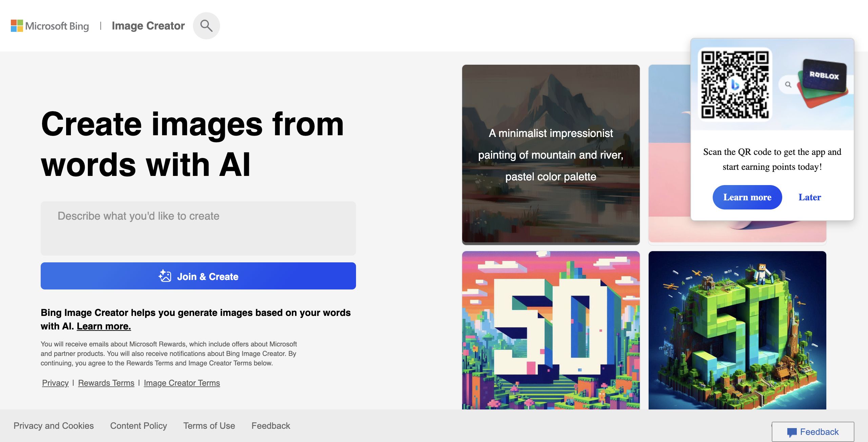Open Content Policy in footer

point(138,426)
